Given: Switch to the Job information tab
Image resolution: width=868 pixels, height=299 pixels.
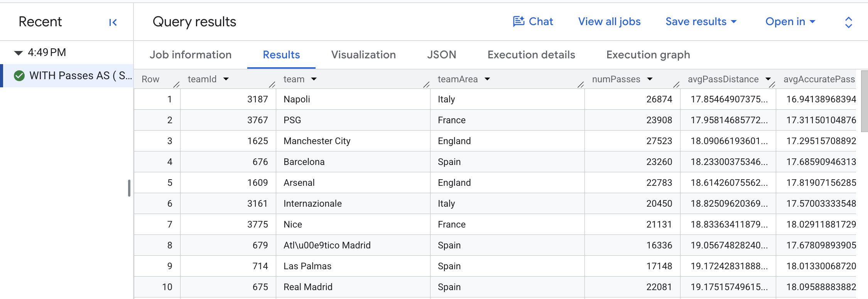Looking at the screenshot, I should tap(191, 55).
